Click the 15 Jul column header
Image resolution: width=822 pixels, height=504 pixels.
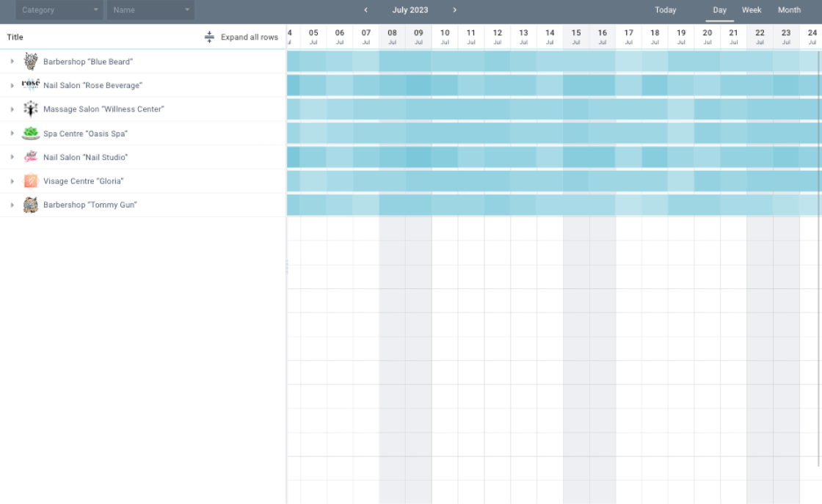[x=576, y=36]
